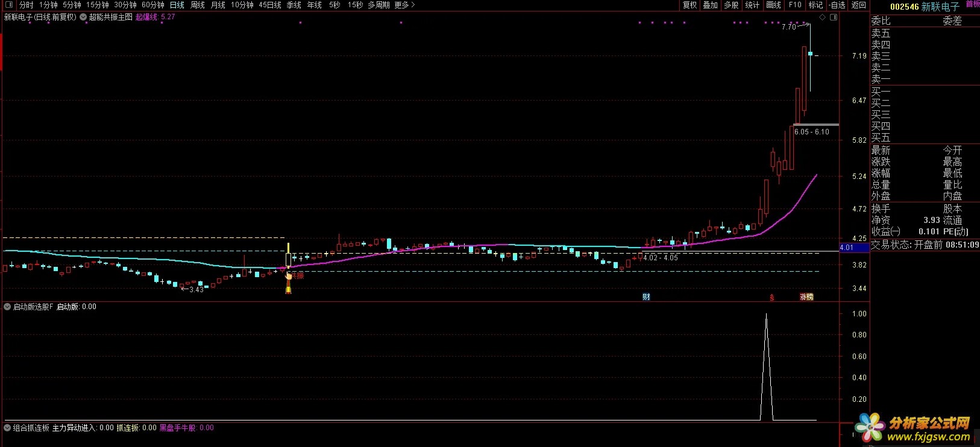The image size is (980, 447).
Task: Switch to 季线 quarterly chart
Action: click(x=294, y=5)
